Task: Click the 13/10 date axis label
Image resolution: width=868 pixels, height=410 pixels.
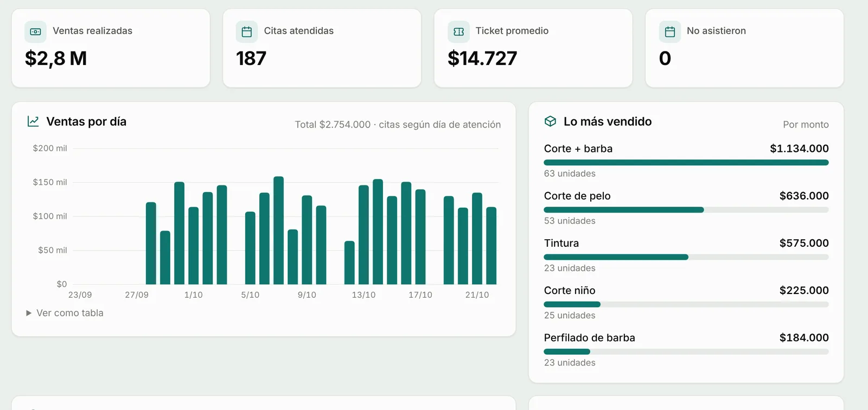Action: (363, 295)
